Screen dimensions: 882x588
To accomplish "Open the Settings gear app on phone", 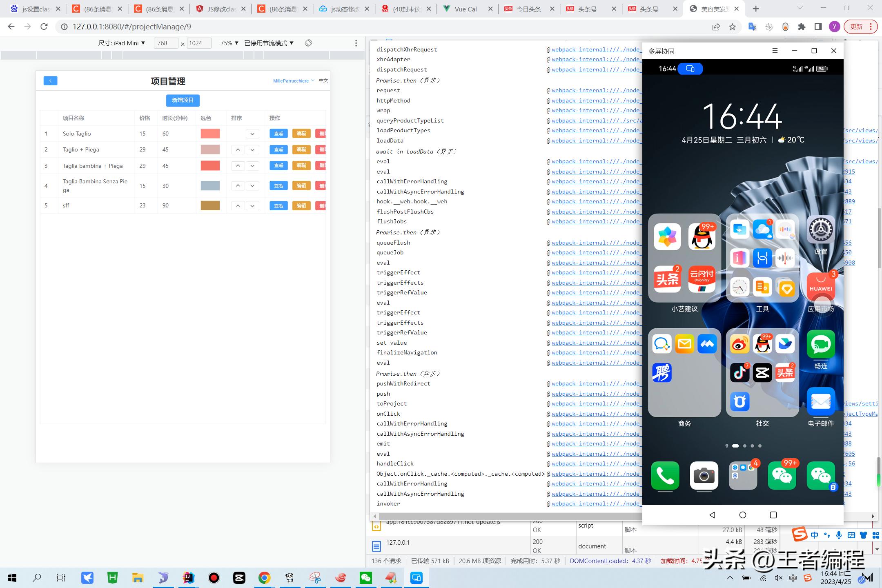I will pos(821,230).
